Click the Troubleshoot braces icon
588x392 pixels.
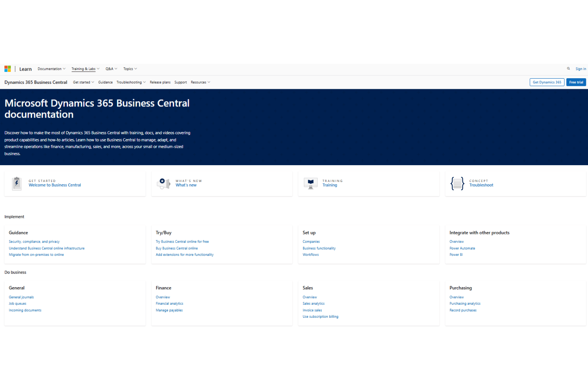(457, 183)
